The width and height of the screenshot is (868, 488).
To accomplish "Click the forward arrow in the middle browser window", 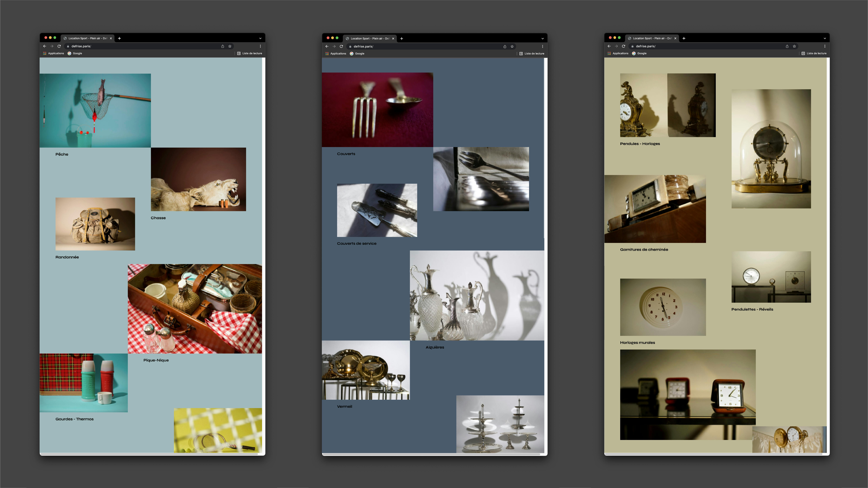I will (334, 47).
